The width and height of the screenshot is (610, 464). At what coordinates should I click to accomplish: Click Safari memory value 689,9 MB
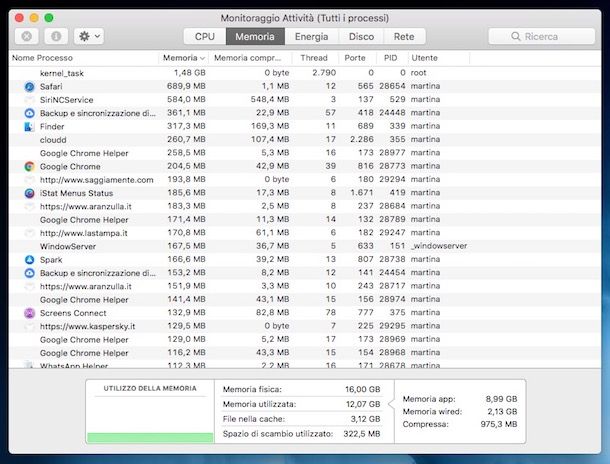click(x=186, y=86)
